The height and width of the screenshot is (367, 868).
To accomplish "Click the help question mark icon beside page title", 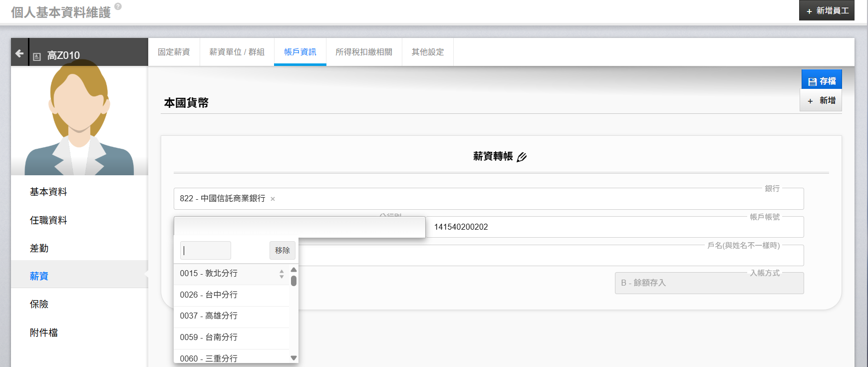I will 118,6.
